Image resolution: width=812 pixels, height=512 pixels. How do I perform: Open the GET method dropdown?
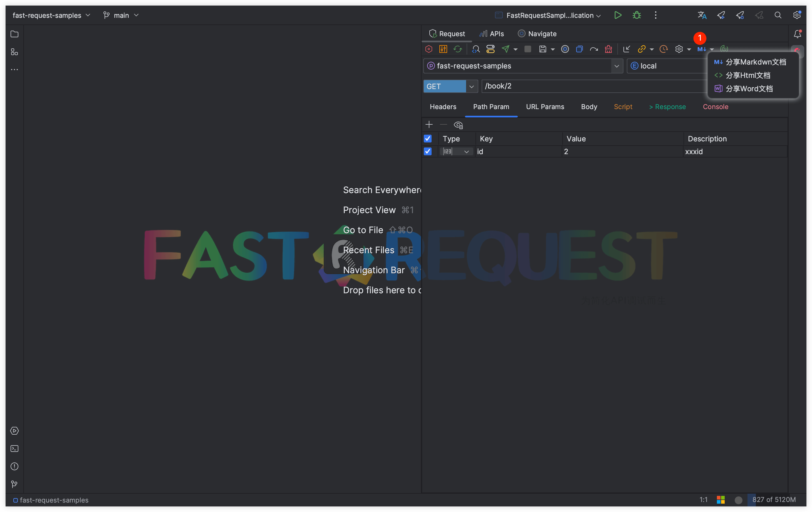[471, 87]
